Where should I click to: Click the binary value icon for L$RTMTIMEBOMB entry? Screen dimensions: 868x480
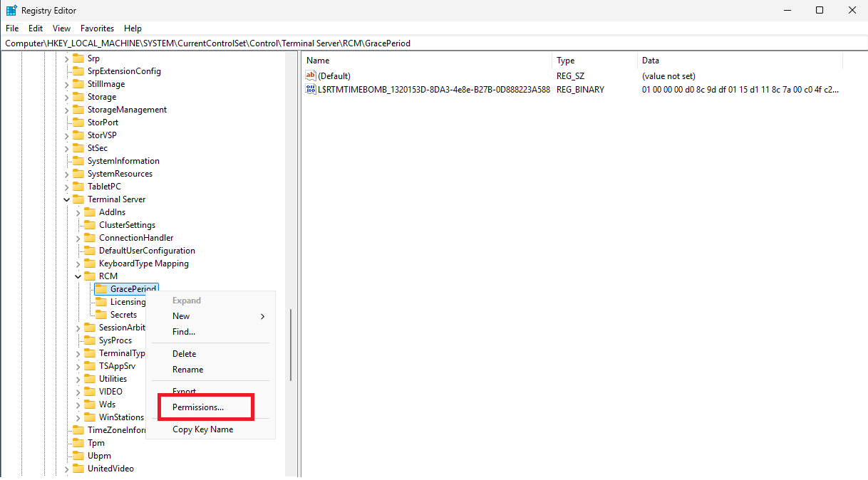point(311,90)
